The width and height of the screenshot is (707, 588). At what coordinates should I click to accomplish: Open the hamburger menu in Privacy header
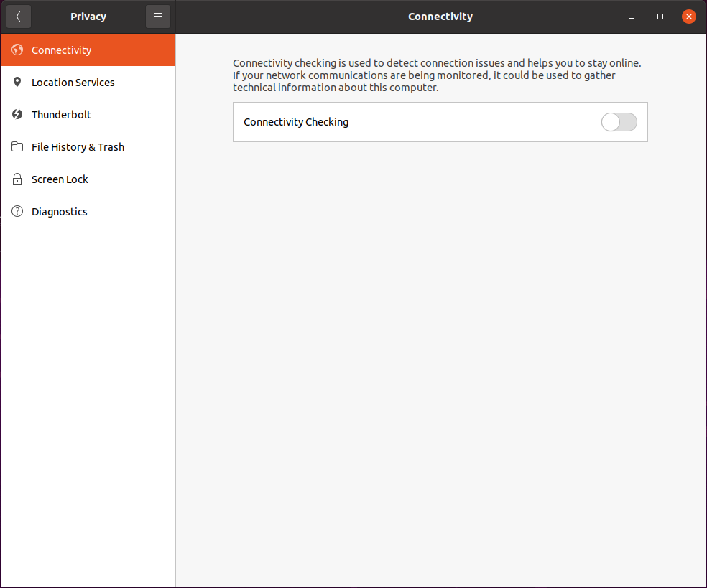[158, 17]
